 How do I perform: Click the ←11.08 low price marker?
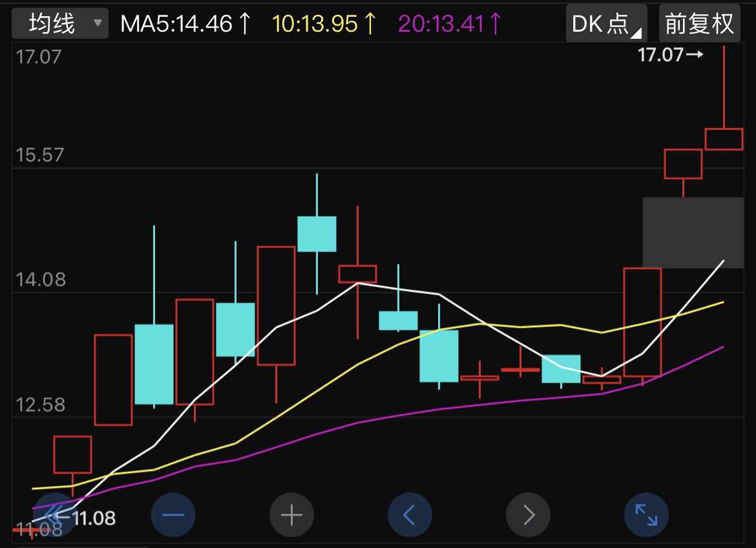point(87,518)
